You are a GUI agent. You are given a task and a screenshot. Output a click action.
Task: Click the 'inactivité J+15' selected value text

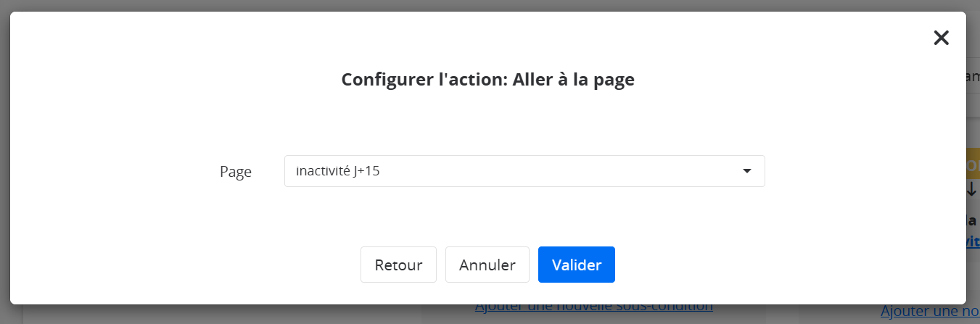[x=338, y=171]
